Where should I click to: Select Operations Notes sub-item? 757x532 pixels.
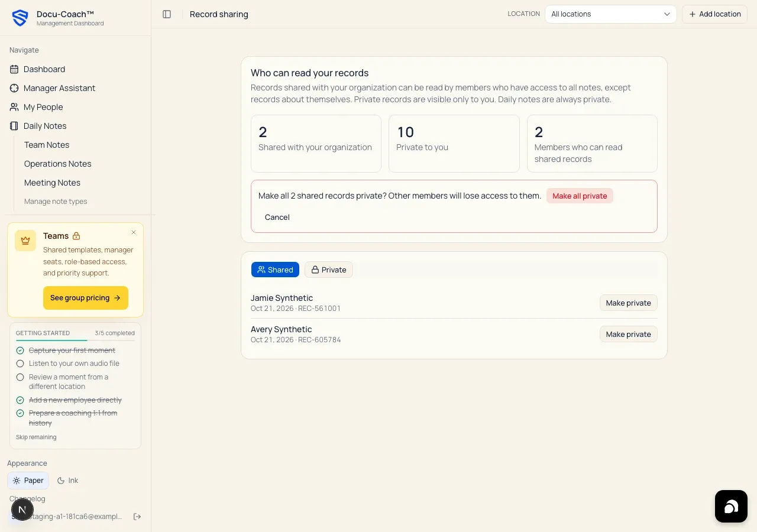click(58, 164)
